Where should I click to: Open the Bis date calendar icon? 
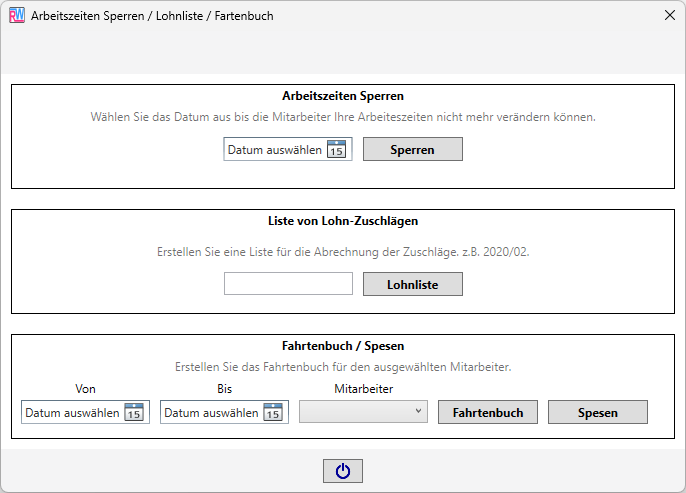[x=273, y=412]
